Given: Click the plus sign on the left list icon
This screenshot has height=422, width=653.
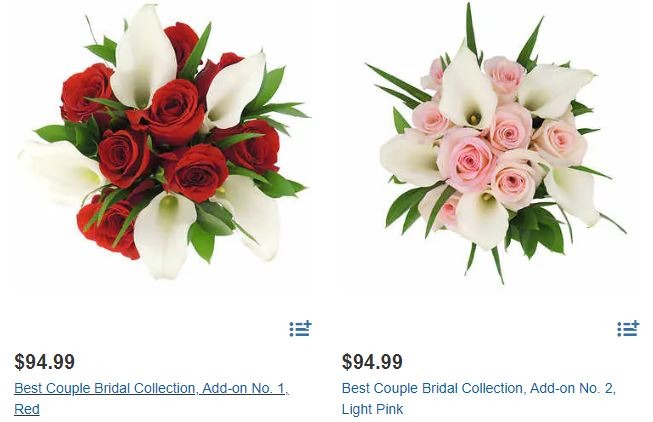Looking at the screenshot, I should tap(307, 324).
